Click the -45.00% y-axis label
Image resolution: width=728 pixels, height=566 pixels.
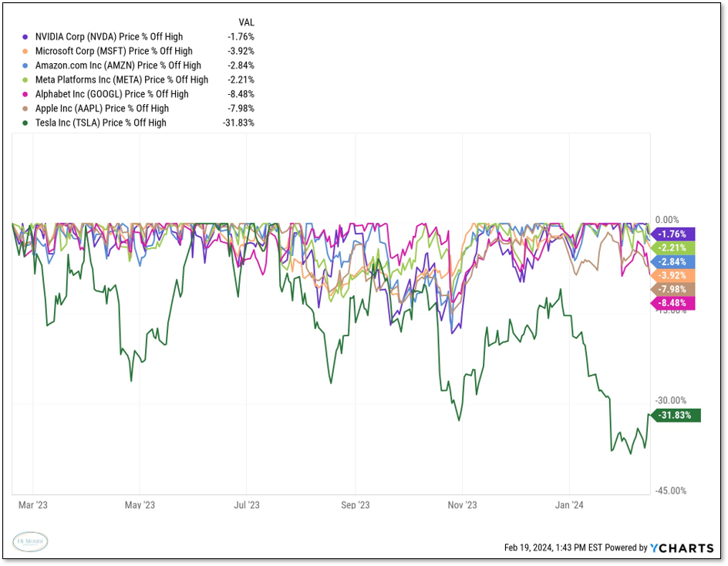pos(670,490)
